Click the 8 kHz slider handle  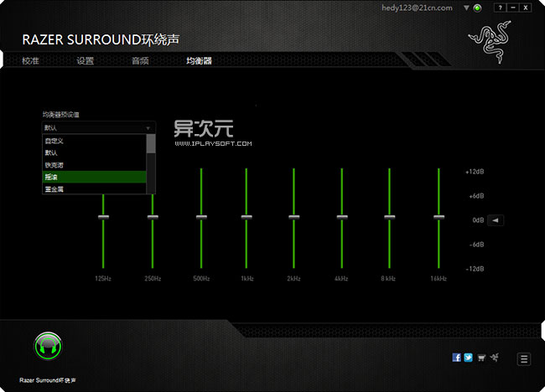(389, 217)
